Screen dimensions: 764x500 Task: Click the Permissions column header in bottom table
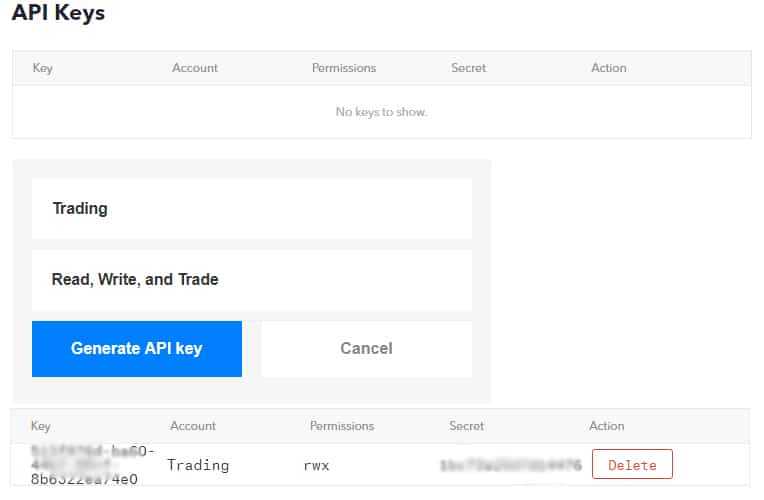(342, 426)
